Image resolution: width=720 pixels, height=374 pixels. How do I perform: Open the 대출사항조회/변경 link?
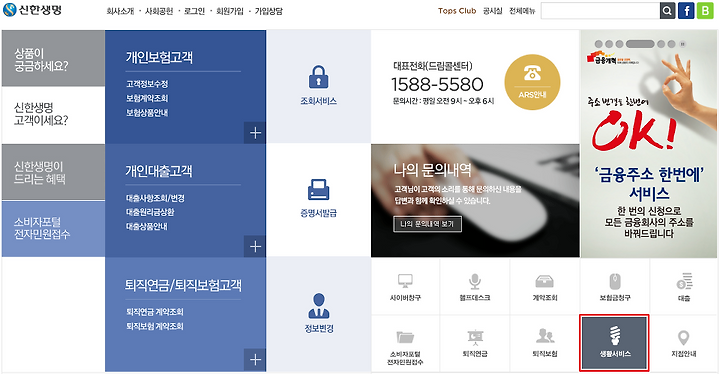click(x=155, y=198)
